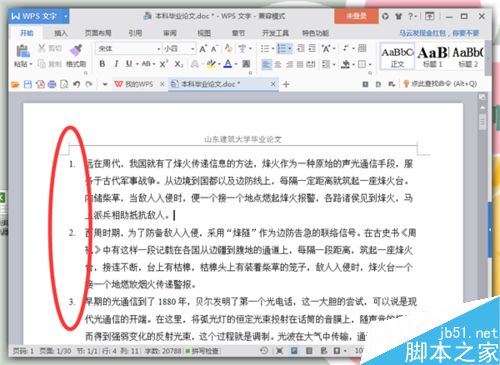Click the Cut (剪切) scissors icon

pos(42,48)
